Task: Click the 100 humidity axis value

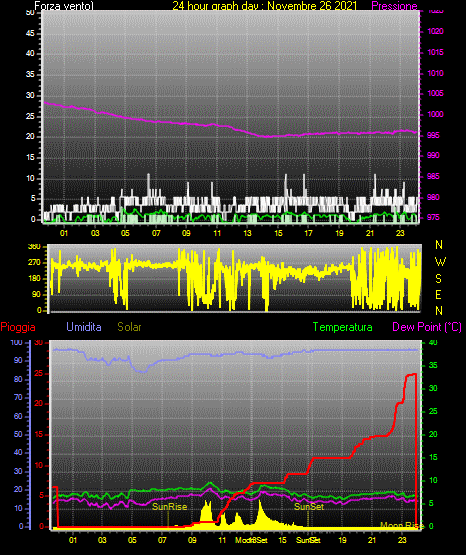Action: pos(17,342)
